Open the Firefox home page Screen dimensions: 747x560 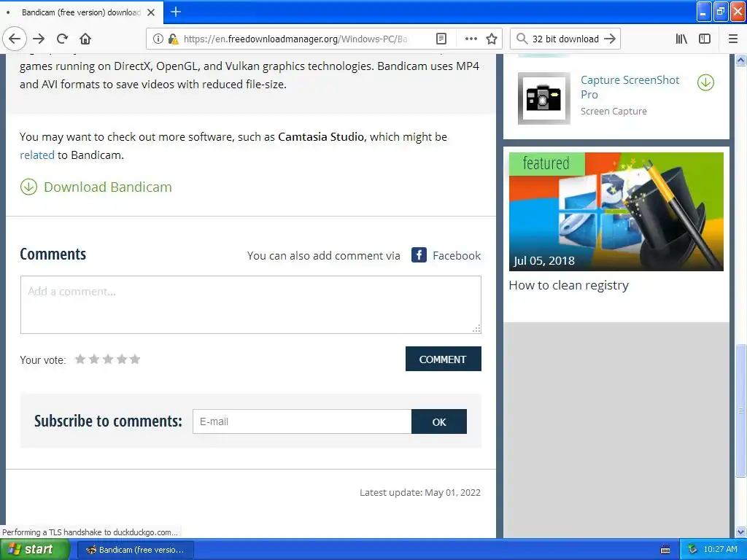(85, 39)
